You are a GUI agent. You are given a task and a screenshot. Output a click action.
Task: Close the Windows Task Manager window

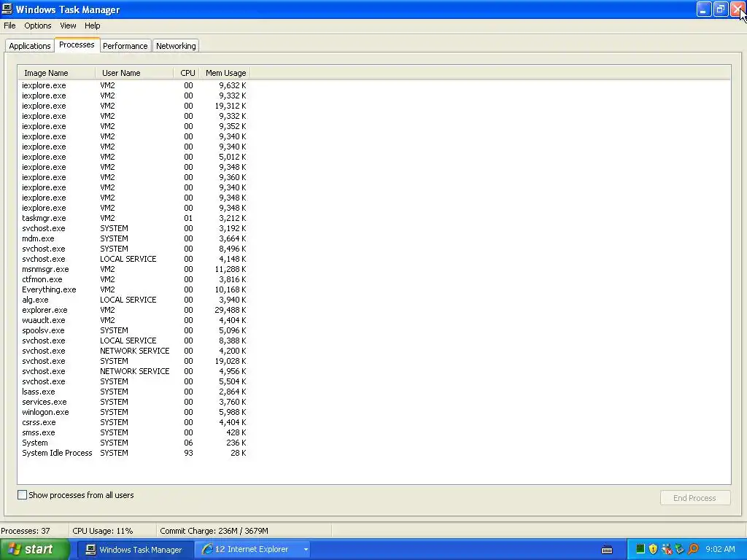pos(738,9)
